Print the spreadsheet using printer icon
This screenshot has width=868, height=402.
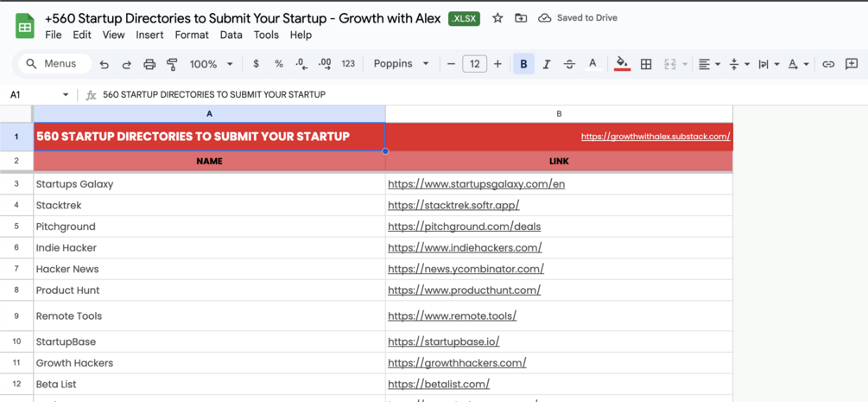coord(149,64)
